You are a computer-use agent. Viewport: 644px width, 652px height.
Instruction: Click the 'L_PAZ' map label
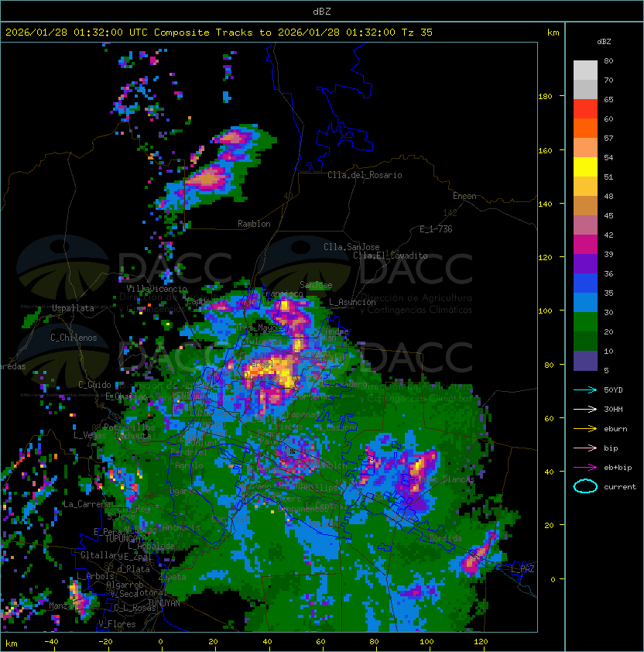(x=522, y=569)
